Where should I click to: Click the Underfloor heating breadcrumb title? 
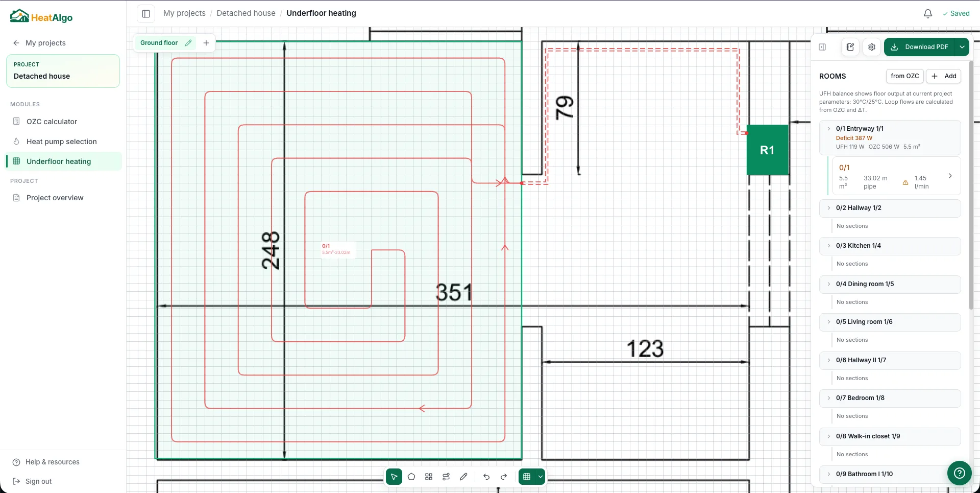[321, 13]
